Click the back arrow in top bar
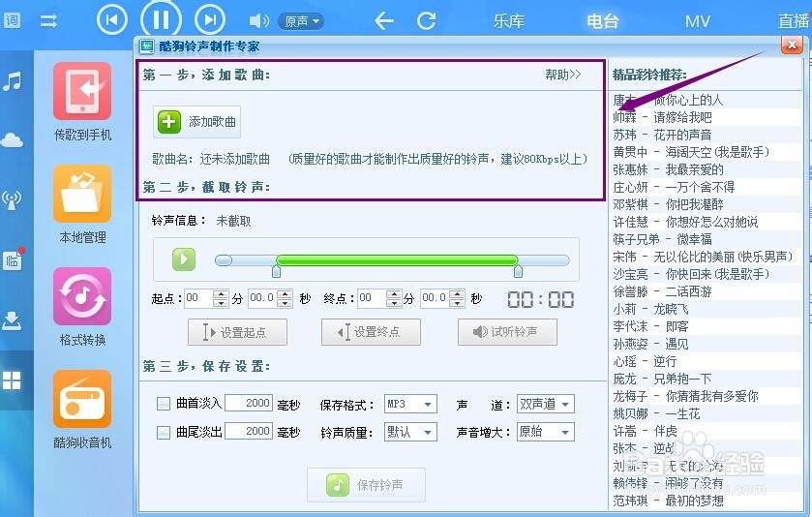The width and height of the screenshot is (812, 517). point(384,20)
